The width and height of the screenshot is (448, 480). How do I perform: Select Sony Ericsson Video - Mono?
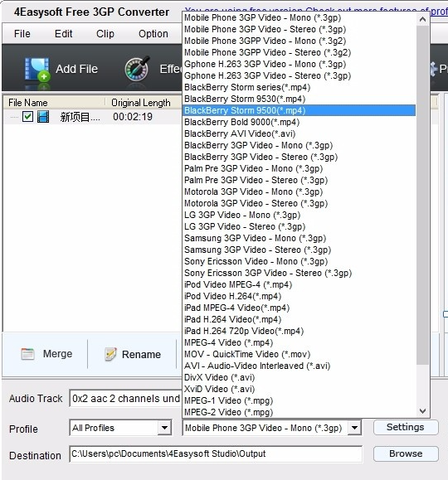click(299, 262)
